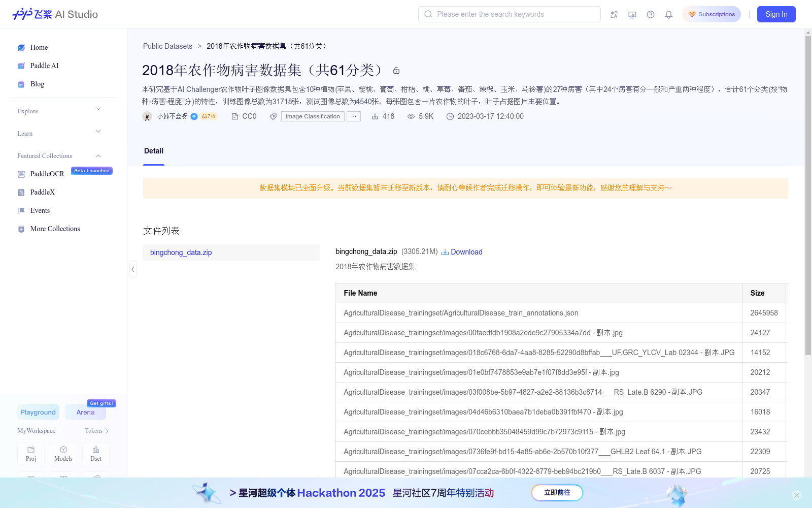Click the Events flag icon

21,211
